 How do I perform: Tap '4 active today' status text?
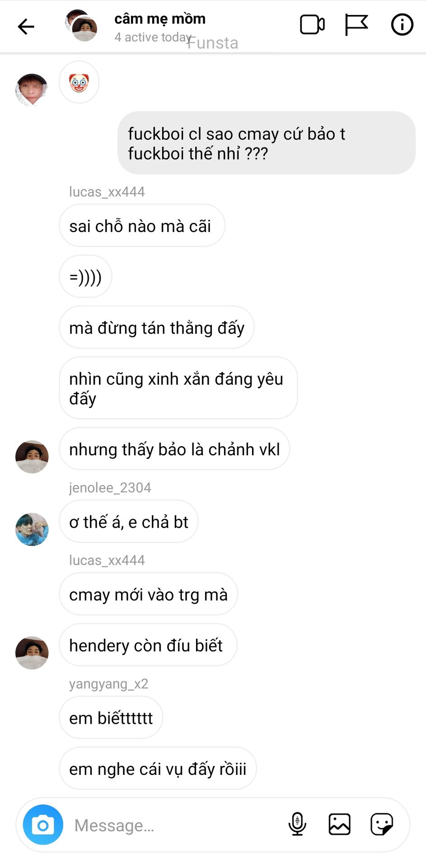coord(153,37)
